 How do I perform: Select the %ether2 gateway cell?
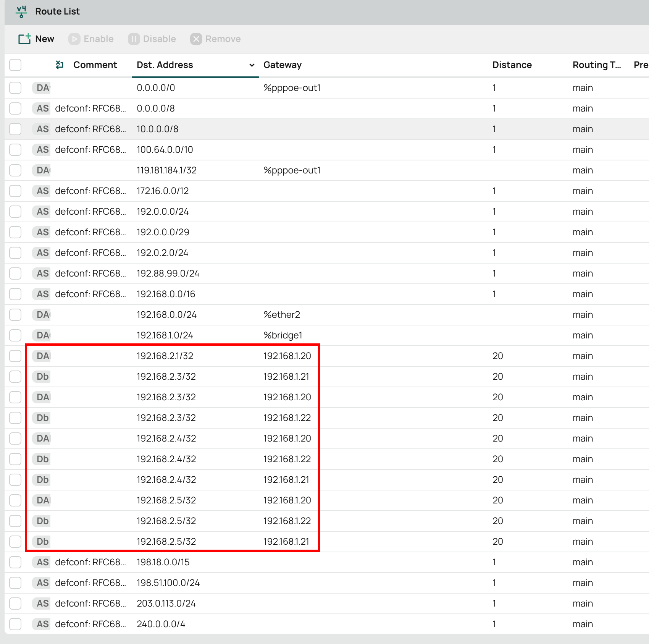[x=282, y=315]
